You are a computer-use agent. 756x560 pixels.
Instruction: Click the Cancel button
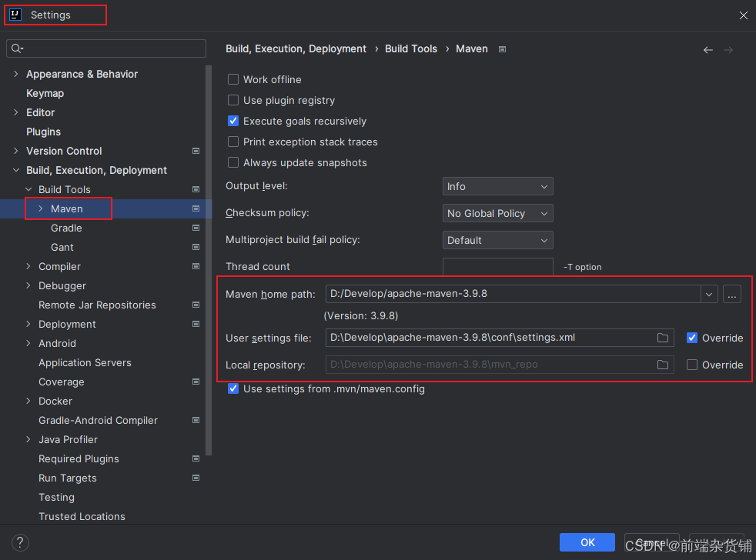[x=652, y=542]
